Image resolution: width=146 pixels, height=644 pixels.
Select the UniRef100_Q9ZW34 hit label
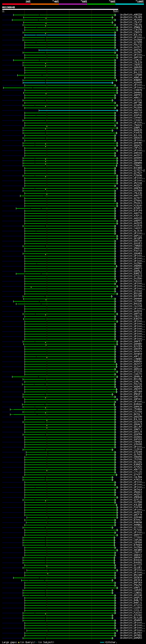click(x=131, y=578)
